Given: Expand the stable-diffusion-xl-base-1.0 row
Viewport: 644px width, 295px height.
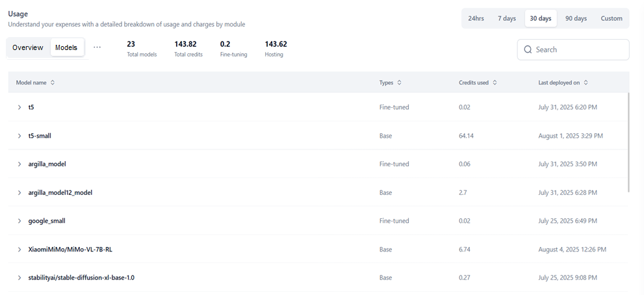Looking at the screenshot, I should click(19, 277).
